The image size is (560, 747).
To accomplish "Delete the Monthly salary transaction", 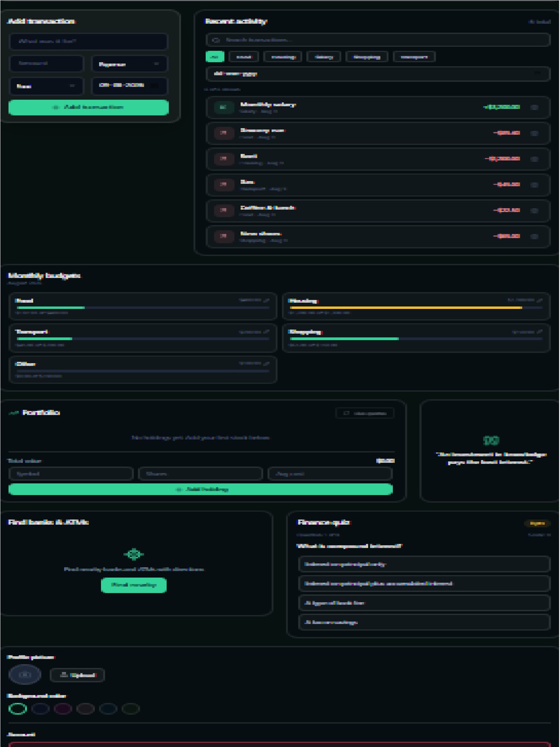I will [534, 107].
